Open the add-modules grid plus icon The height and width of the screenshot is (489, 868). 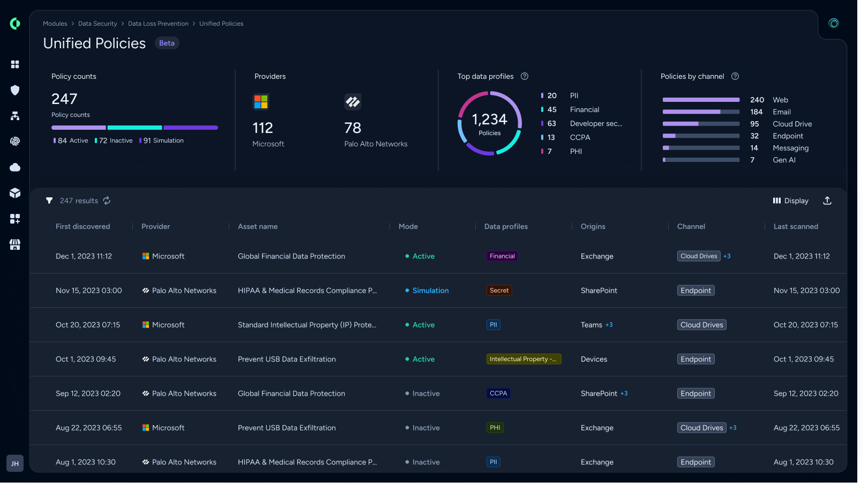click(15, 221)
